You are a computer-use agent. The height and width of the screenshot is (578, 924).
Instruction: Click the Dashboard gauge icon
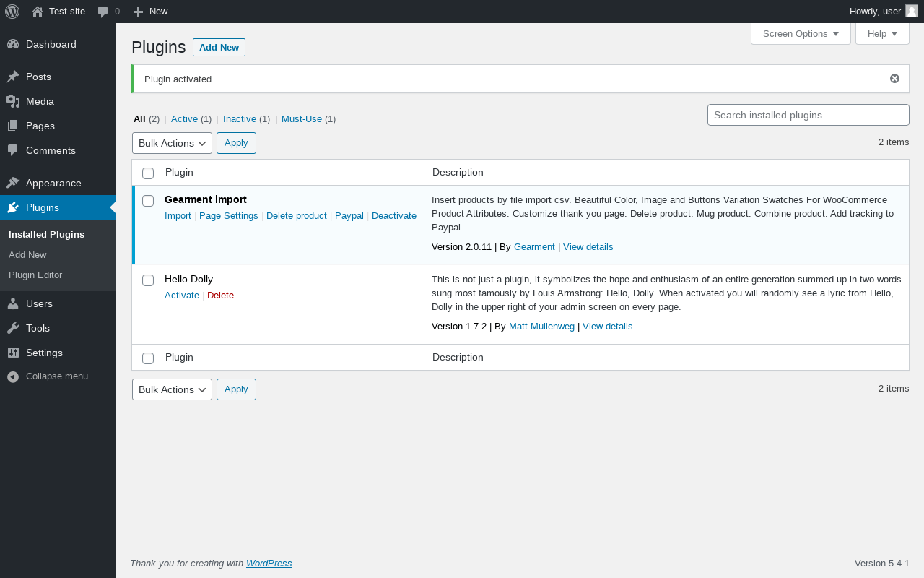point(13,44)
